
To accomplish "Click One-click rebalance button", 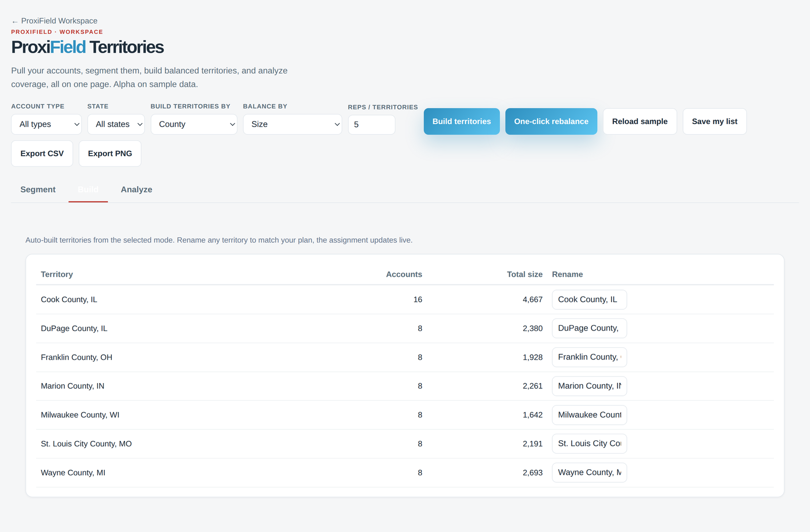I will tap(551, 121).
